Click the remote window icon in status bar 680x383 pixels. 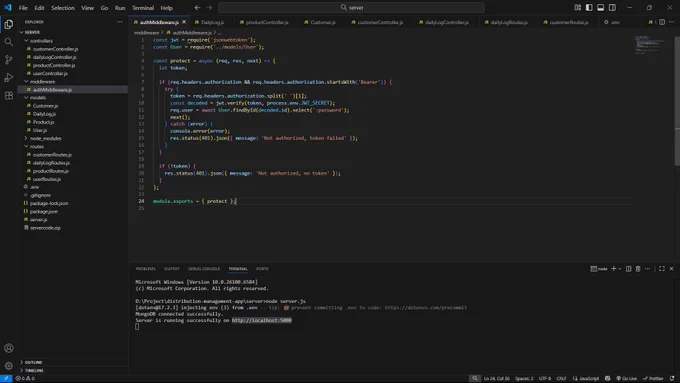tap(6, 378)
